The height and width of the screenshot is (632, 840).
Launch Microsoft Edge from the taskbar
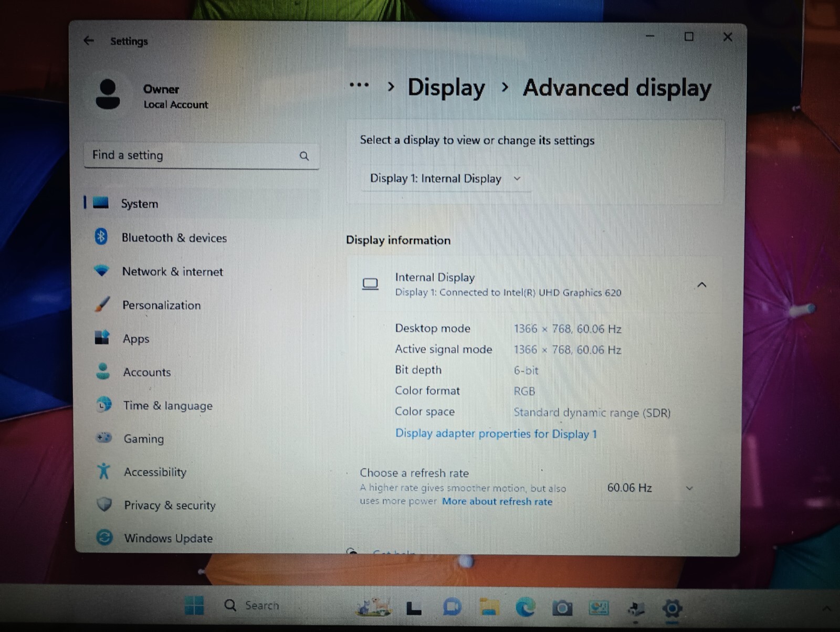click(x=526, y=607)
